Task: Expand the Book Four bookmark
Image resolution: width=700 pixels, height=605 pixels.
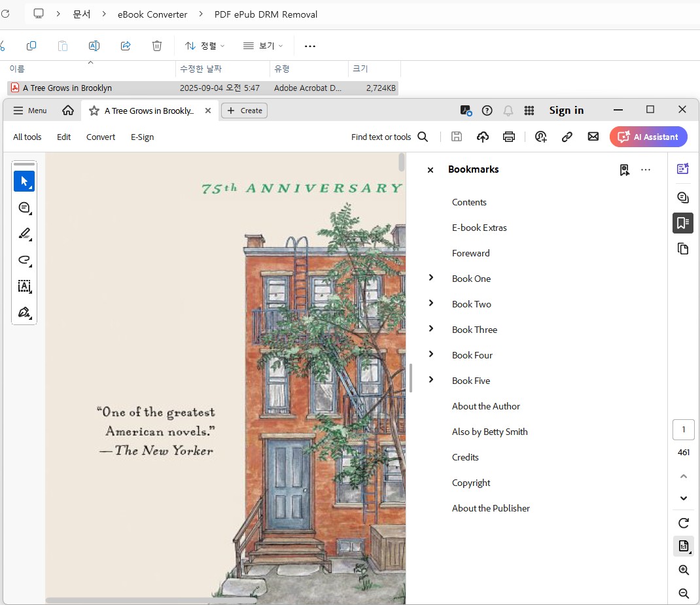Action: coord(431,354)
